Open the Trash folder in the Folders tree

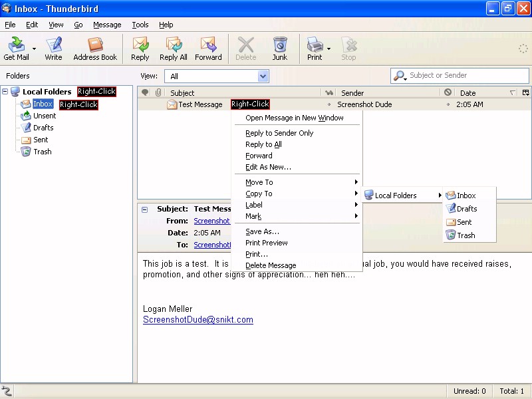click(43, 152)
